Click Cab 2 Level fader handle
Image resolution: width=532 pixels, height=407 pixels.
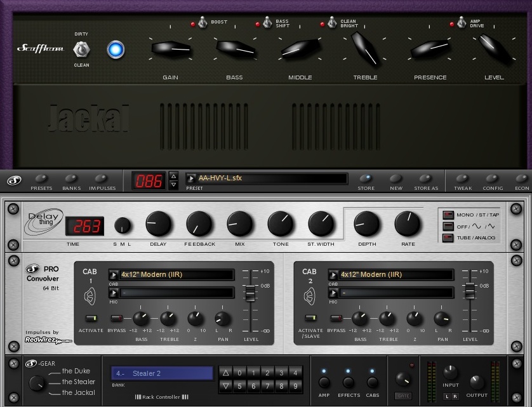pos(470,291)
